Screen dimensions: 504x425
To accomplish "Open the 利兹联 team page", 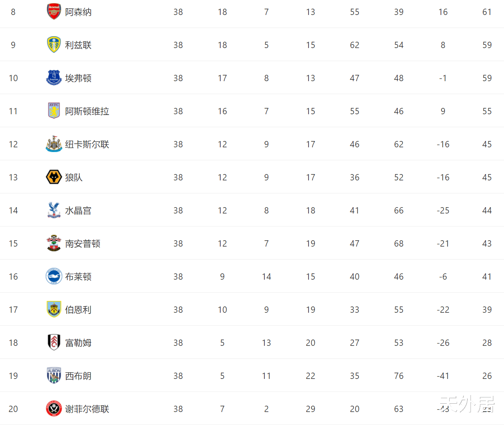I will click(78, 45).
